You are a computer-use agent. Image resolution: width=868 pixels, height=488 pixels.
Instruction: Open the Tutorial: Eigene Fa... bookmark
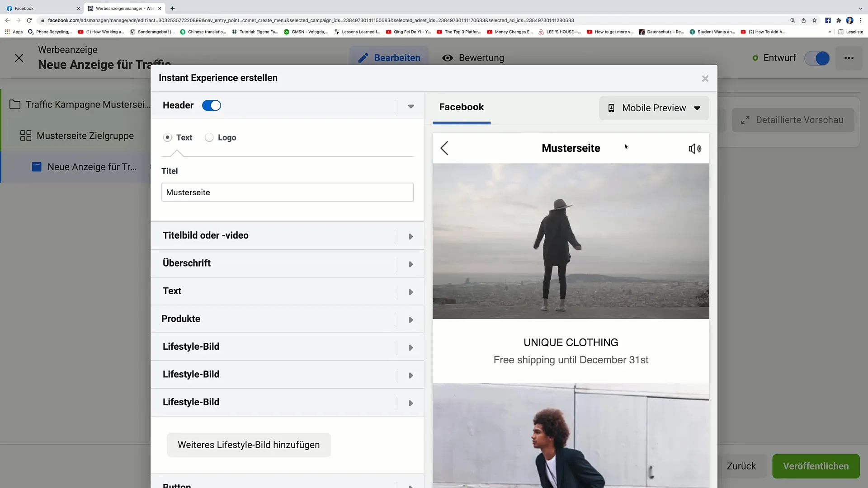coord(255,32)
